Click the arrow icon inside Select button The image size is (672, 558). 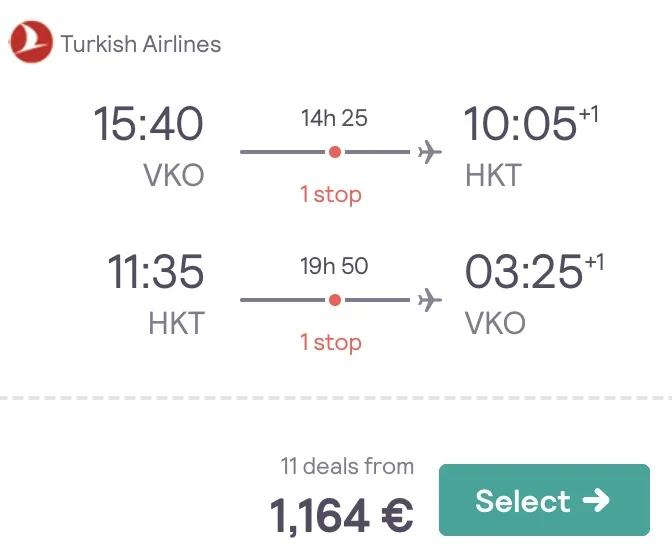pyautogui.click(x=597, y=500)
